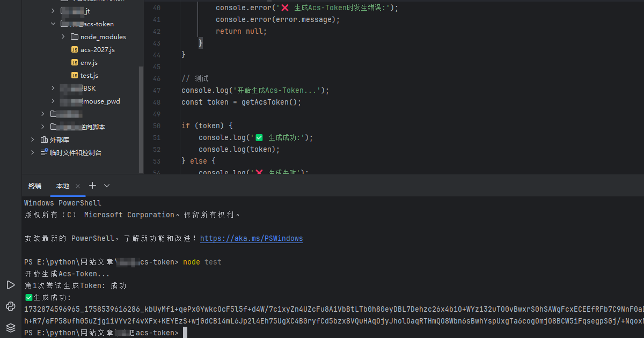Focus the last terminal prompt input
This screenshot has width=644, height=338.
click(x=185, y=333)
